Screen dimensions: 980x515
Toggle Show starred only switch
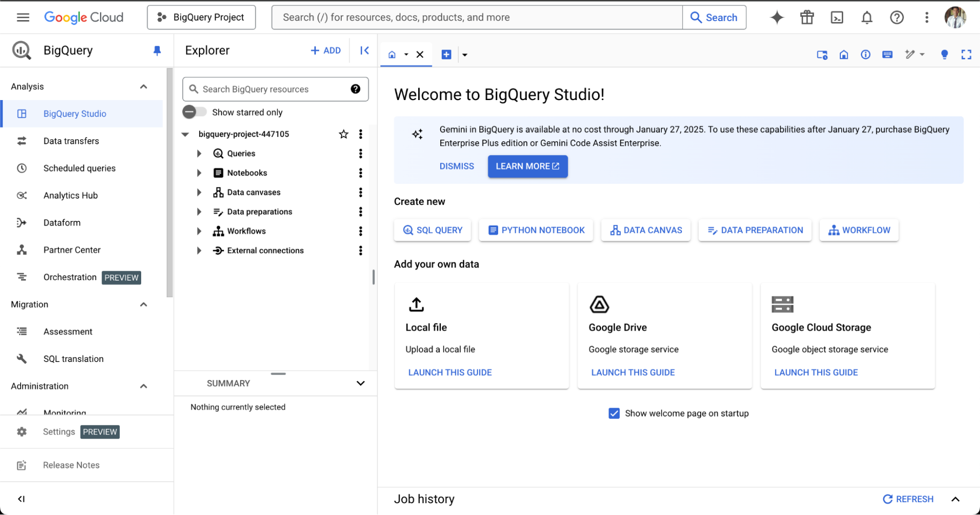point(195,112)
